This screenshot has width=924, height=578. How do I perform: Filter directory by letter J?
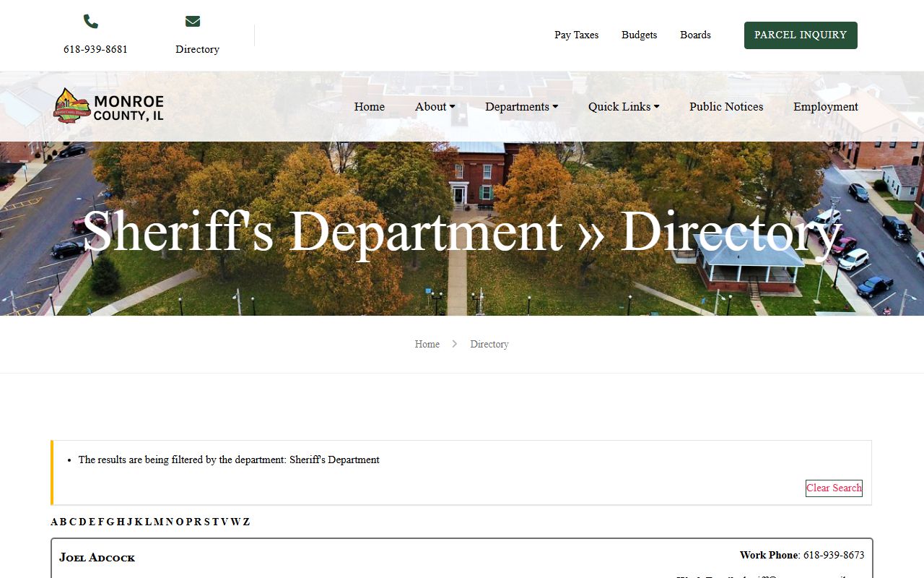coord(130,522)
